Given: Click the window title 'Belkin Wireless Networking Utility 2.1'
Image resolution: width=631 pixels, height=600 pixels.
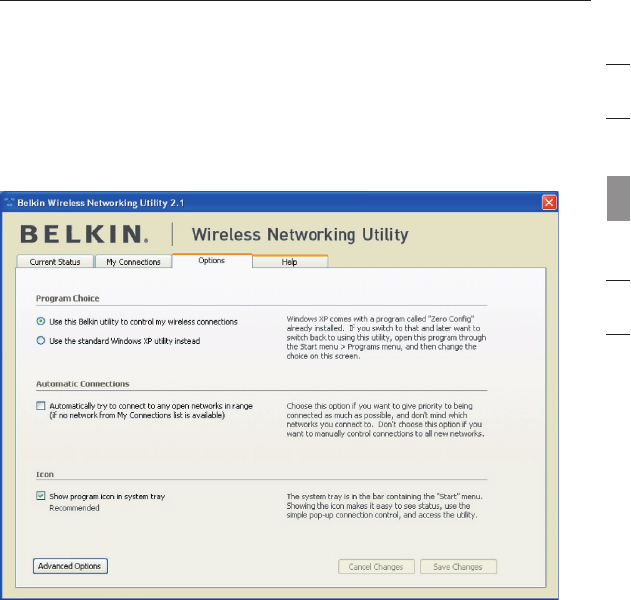Looking at the screenshot, I should (x=101, y=203).
